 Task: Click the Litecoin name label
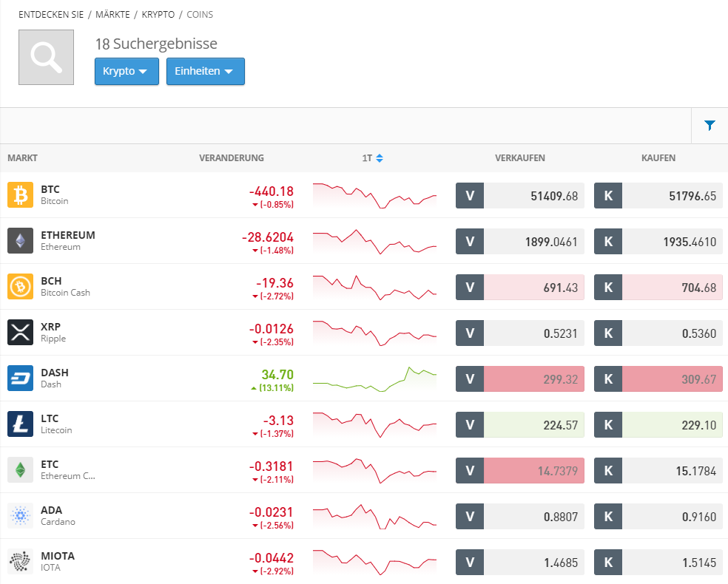pyautogui.click(x=56, y=430)
